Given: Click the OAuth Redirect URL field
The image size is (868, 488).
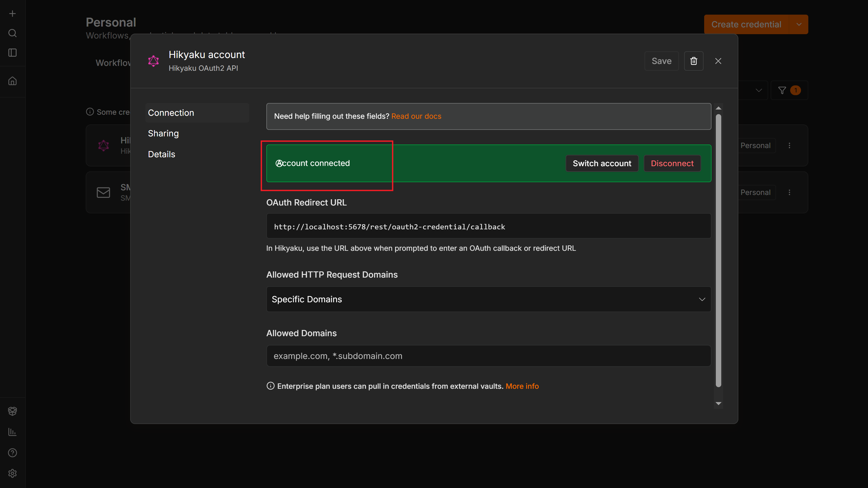Looking at the screenshot, I should [x=489, y=226].
